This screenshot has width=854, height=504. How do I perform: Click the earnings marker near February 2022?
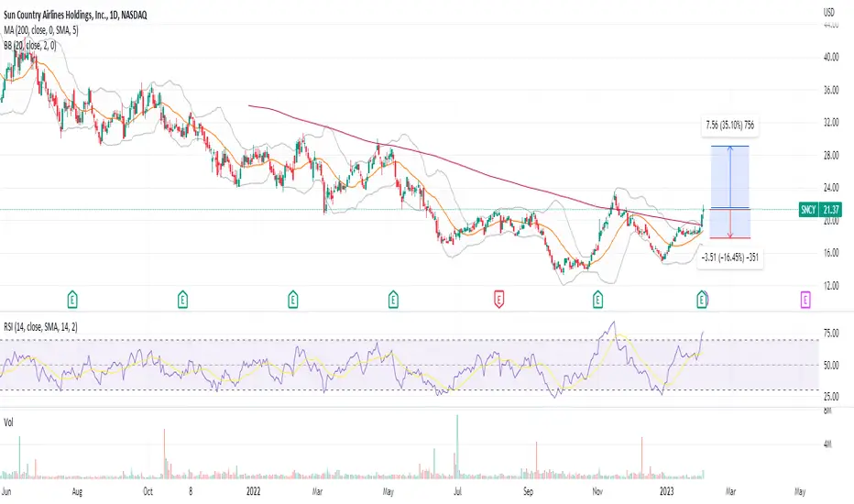click(293, 299)
